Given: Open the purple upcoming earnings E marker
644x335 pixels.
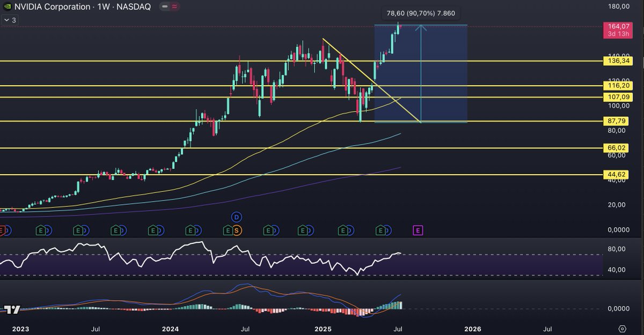Looking at the screenshot, I should click(x=418, y=230).
